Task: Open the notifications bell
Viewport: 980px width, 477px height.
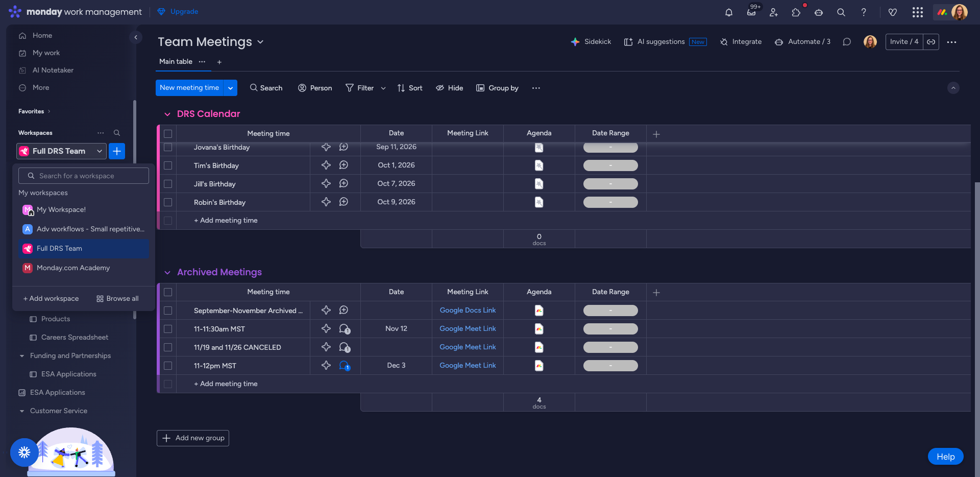Action: [x=728, y=12]
